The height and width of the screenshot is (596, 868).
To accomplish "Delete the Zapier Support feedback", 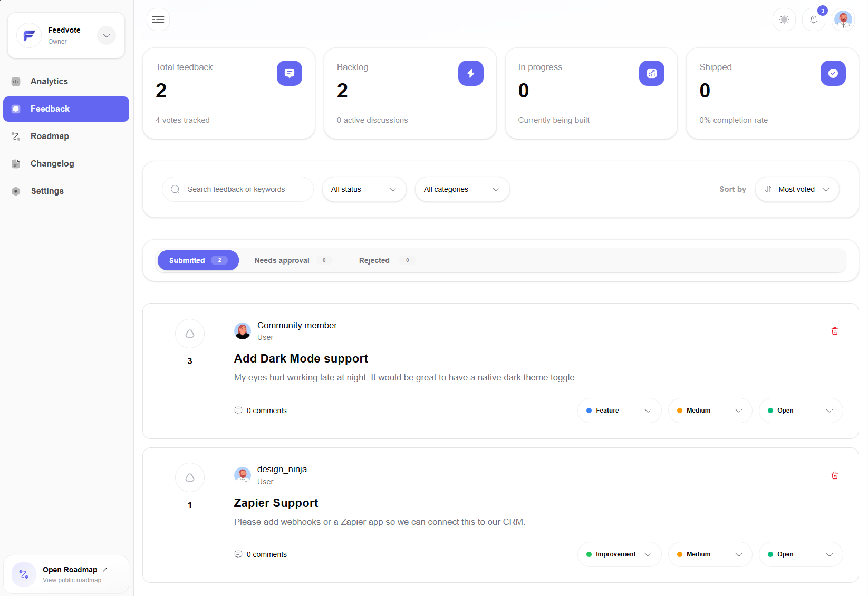I will (x=835, y=475).
